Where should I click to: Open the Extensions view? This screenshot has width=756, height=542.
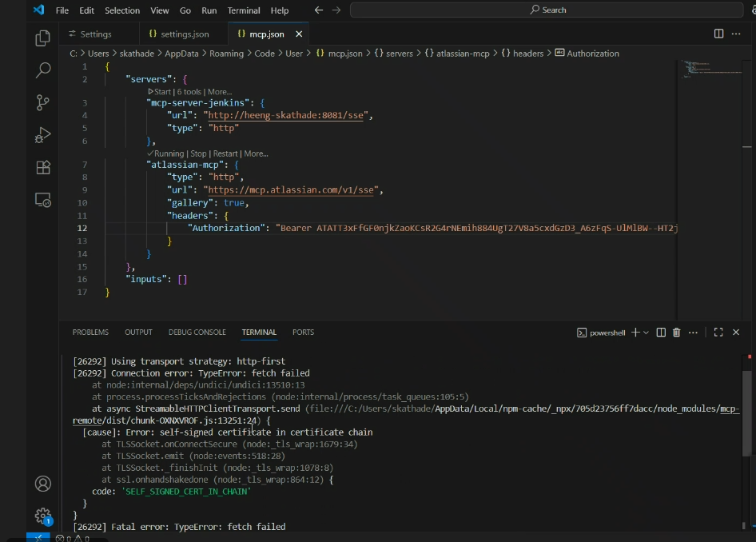[x=42, y=167]
